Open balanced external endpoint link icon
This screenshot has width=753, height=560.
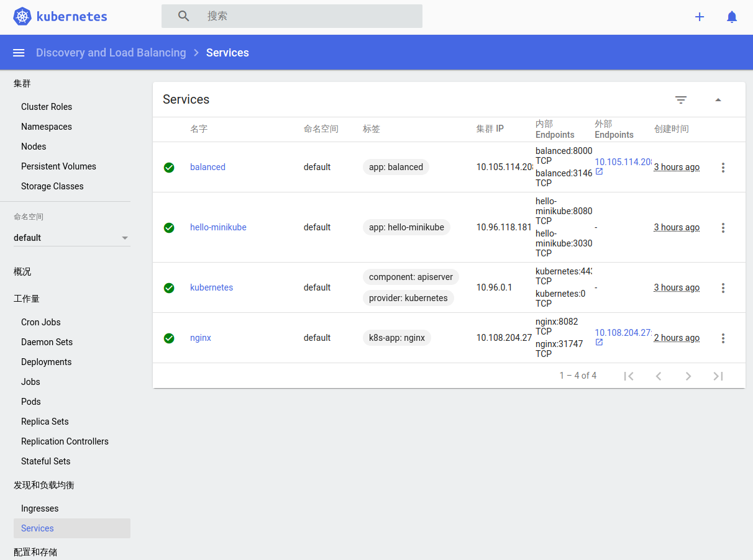[x=599, y=172]
